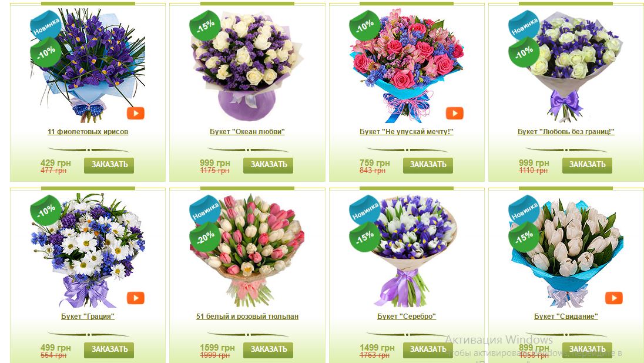View the pink and white tulips photo

tap(247, 251)
